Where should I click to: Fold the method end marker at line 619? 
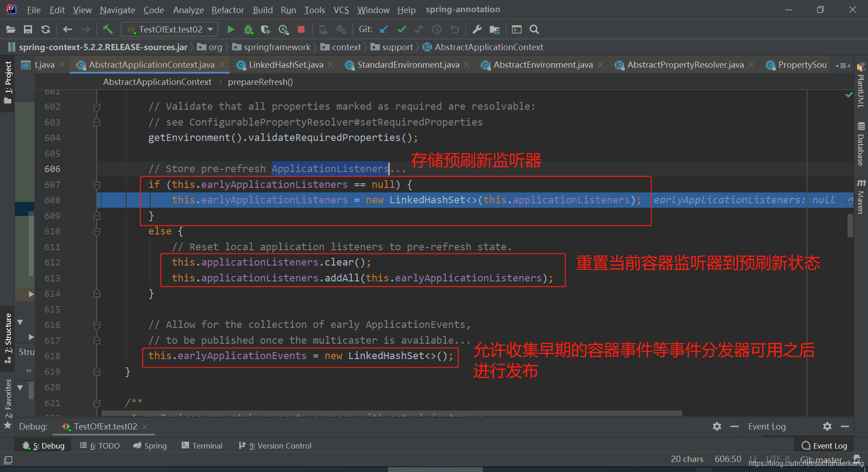click(x=97, y=372)
